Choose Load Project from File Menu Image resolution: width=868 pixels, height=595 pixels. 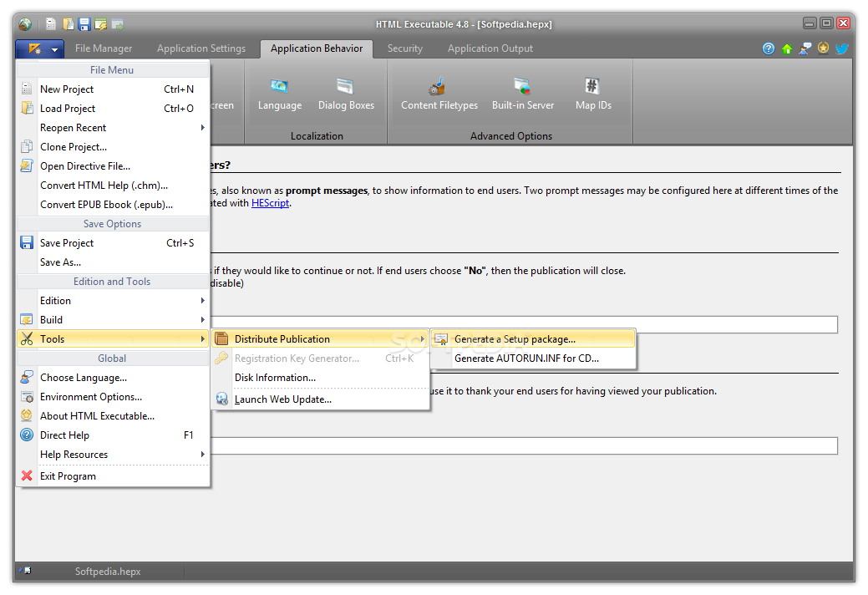click(113, 109)
